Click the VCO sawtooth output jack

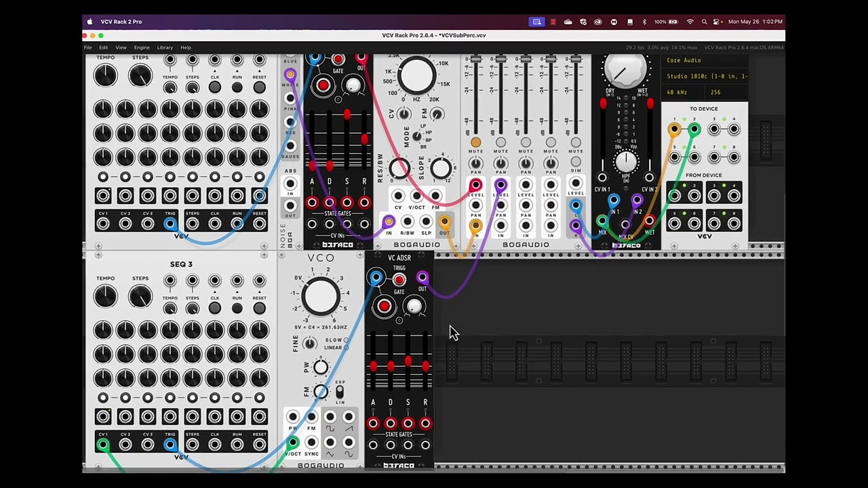coord(349,418)
